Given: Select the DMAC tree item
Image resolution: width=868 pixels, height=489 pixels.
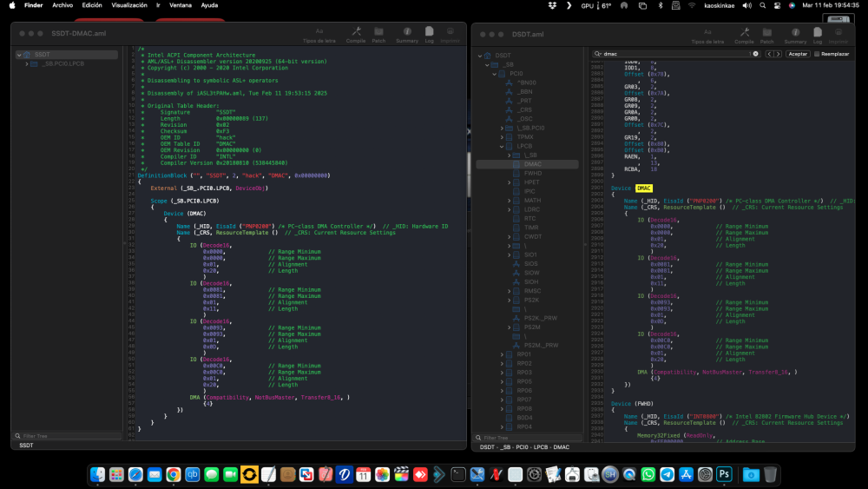Looking at the screenshot, I should (x=528, y=164).
